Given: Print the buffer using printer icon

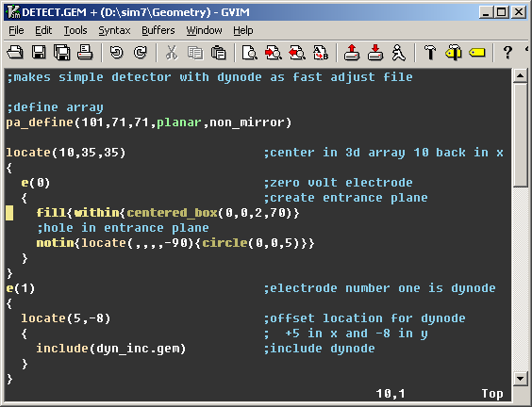Looking at the screenshot, I should [x=85, y=53].
